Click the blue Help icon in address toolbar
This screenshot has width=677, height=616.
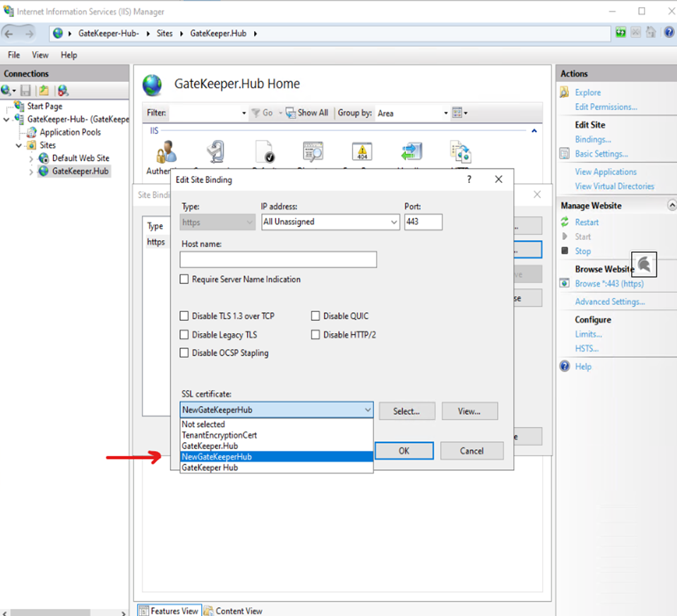(669, 32)
